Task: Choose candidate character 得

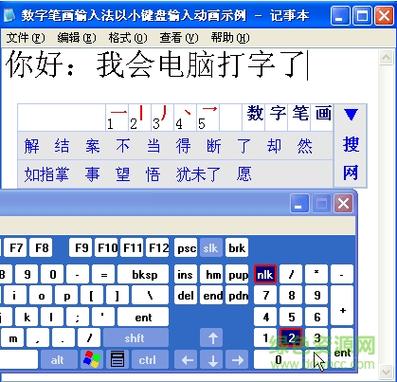Action: (183, 146)
